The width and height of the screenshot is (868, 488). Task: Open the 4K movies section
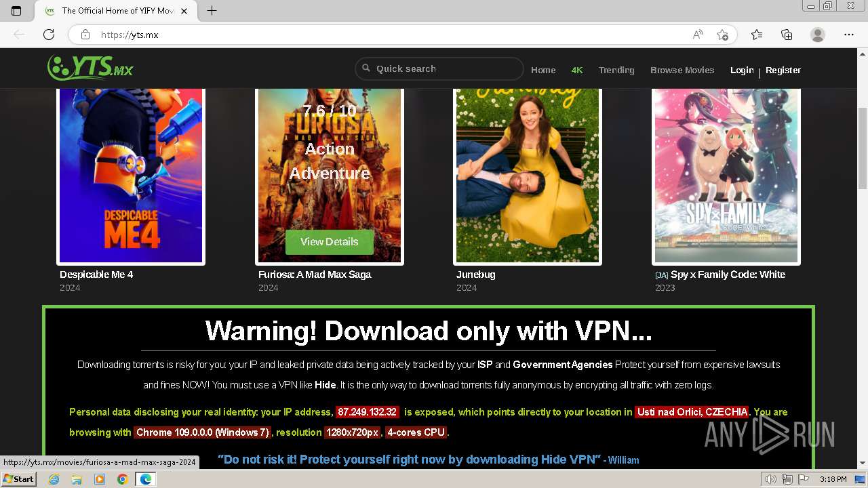pos(577,70)
